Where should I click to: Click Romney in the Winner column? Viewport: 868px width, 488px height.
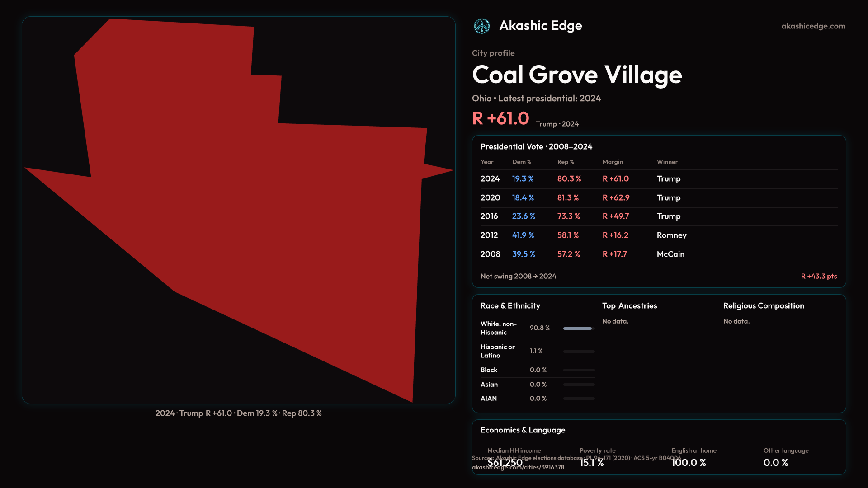[x=671, y=235]
